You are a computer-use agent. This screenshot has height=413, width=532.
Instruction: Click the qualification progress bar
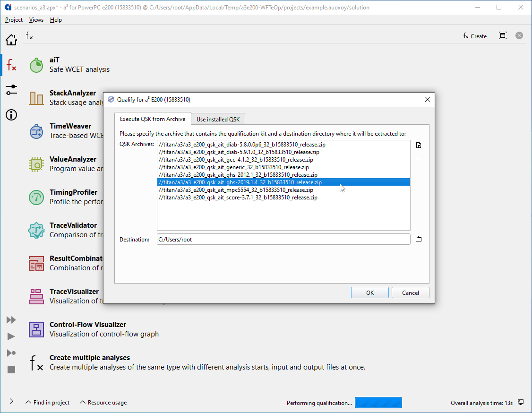point(378,403)
